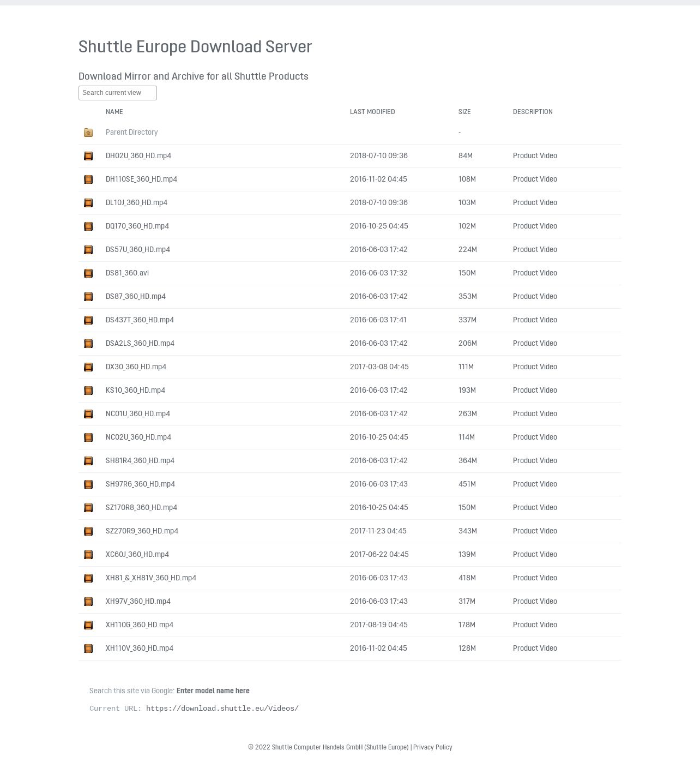Open SZ270R9_360_HD.mp4 video link
This screenshot has height=762, width=700.
142,531
